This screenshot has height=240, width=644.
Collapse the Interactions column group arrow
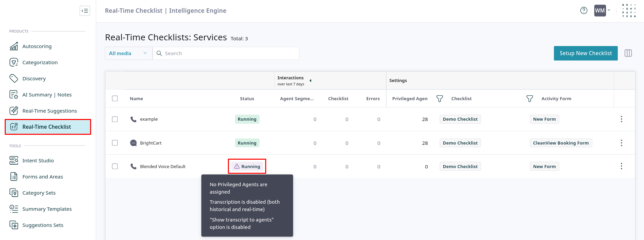tap(310, 81)
